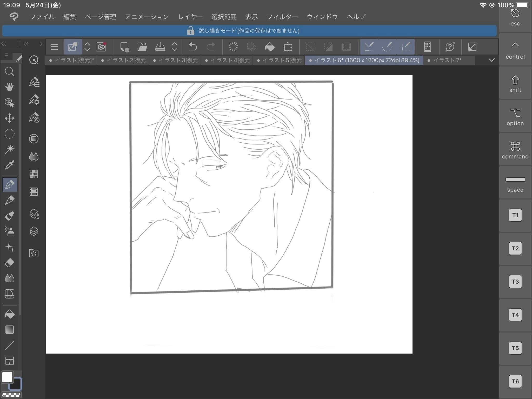Open the brush size stepper chevrons
This screenshot has width=532, height=399.
[x=87, y=47]
